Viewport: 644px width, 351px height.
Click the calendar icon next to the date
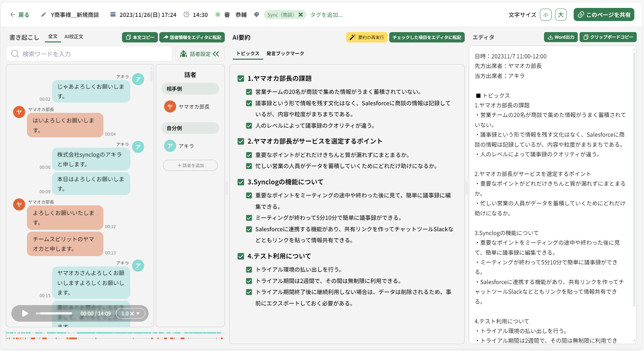113,14
